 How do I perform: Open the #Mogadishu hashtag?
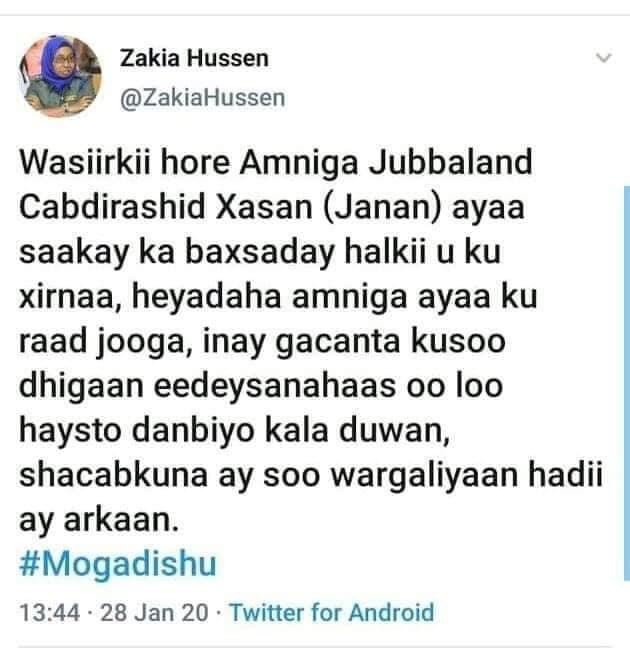pos(118,563)
